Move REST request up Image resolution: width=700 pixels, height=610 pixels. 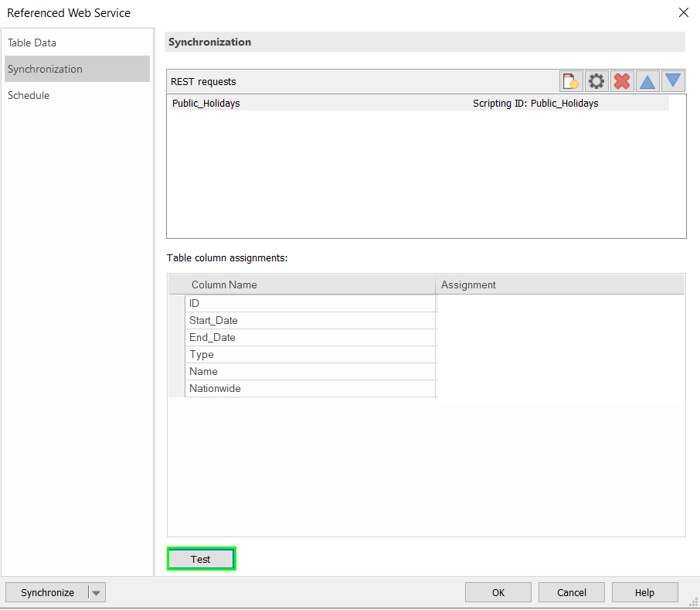pyautogui.click(x=647, y=81)
